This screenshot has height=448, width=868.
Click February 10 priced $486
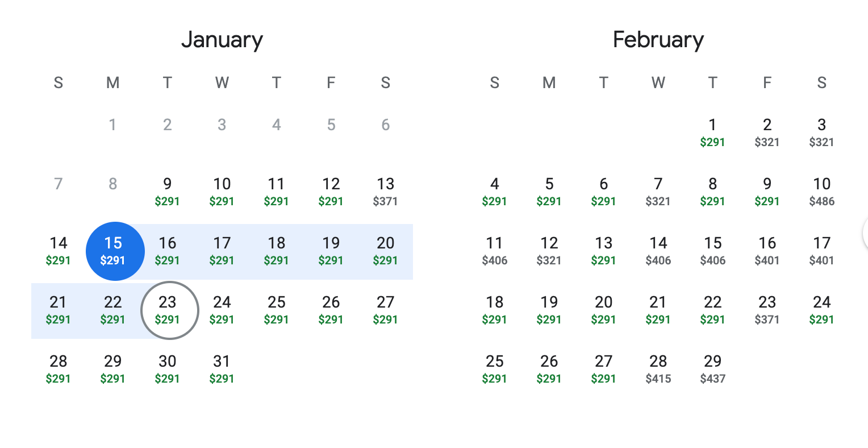coord(821,192)
